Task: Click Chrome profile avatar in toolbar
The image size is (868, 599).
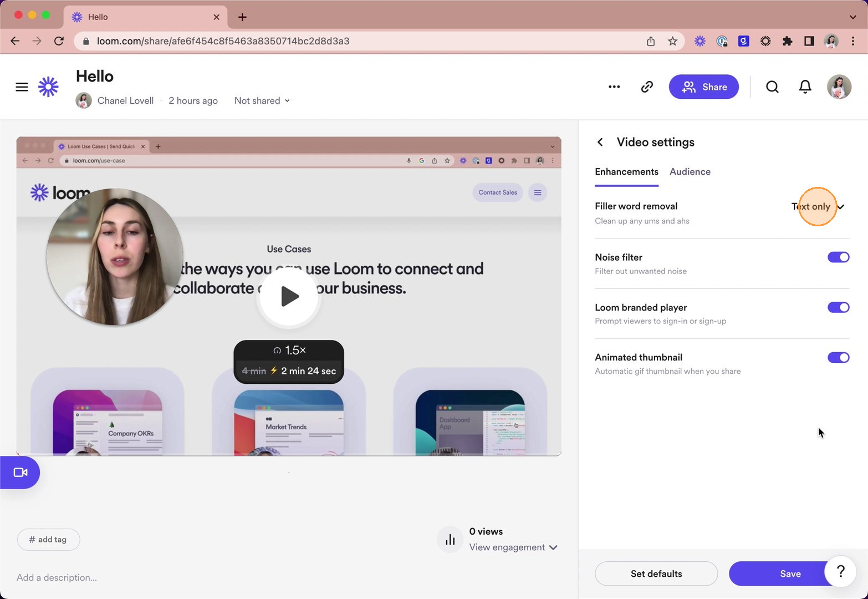Action: (831, 41)
